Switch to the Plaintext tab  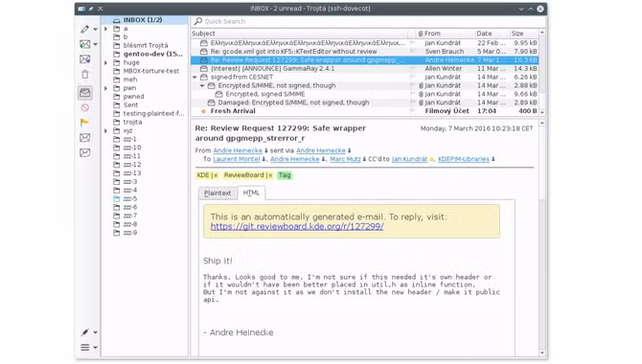(218, 193)
